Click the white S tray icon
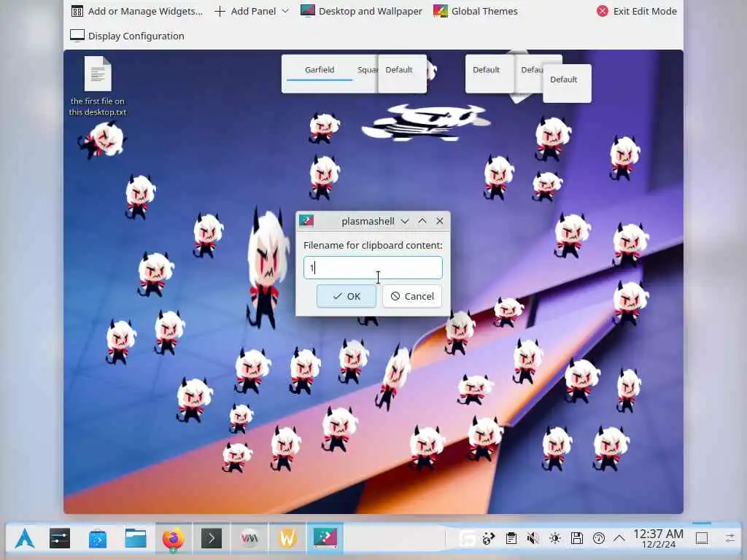 click(467, 539)
